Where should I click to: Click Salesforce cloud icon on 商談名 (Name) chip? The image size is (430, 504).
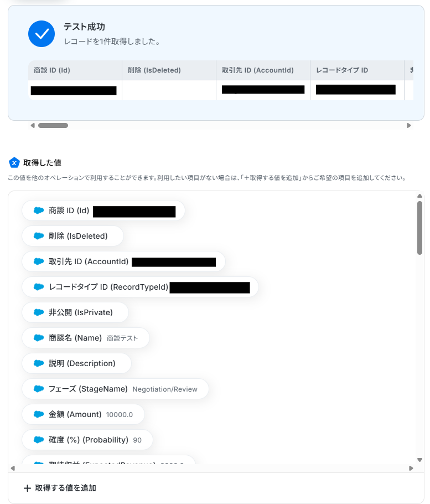click(x=39, y=338)
